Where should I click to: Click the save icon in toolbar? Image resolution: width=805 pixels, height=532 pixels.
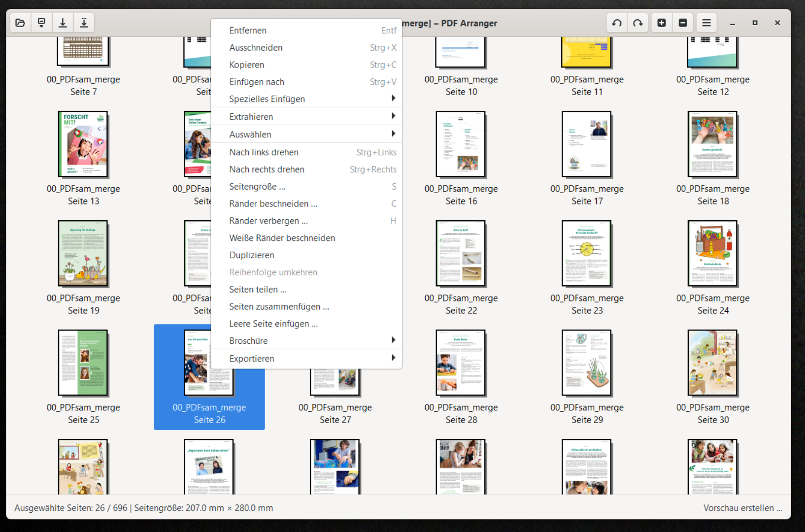click(63, 23)
